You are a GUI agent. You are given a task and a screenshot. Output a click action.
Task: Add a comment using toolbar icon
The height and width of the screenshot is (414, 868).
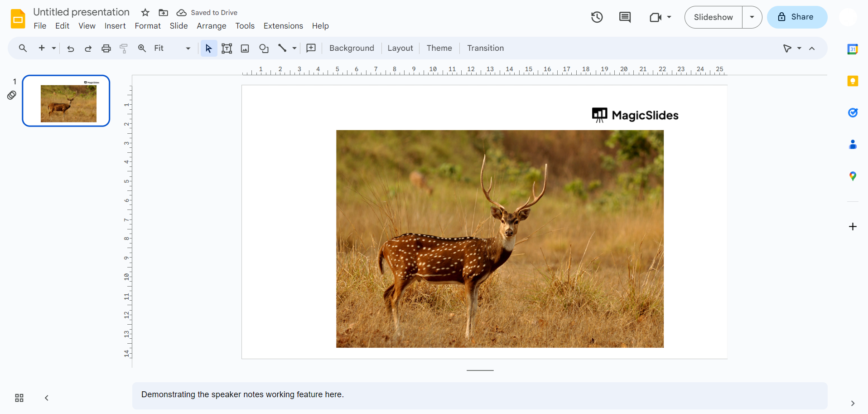click(x=311, y=49)
